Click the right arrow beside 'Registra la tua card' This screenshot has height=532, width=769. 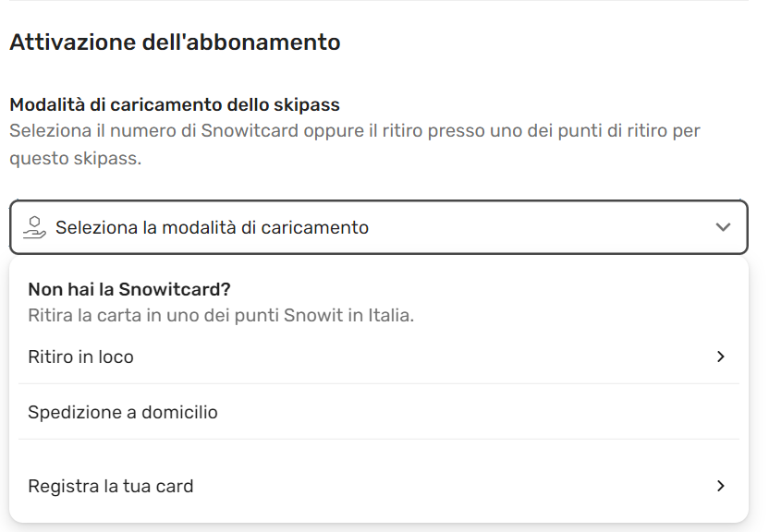[x=721, y=486]
